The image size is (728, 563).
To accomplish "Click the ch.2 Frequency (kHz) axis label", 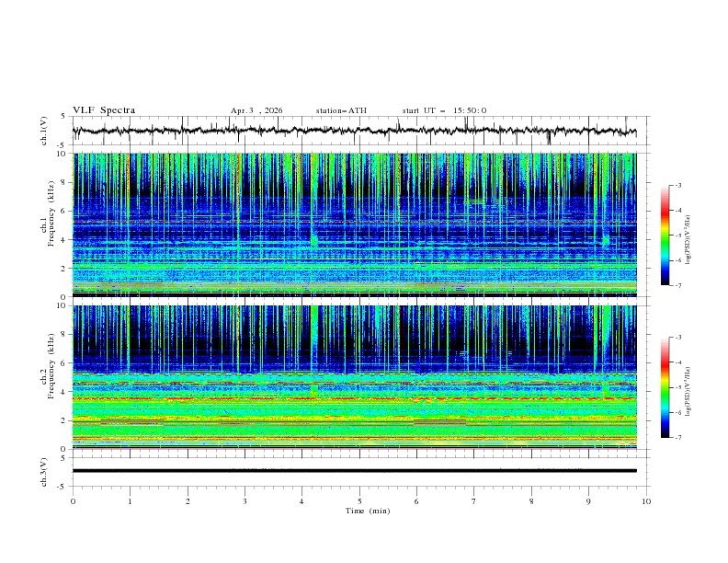I will pyautogui.click(x=52, y=366).
